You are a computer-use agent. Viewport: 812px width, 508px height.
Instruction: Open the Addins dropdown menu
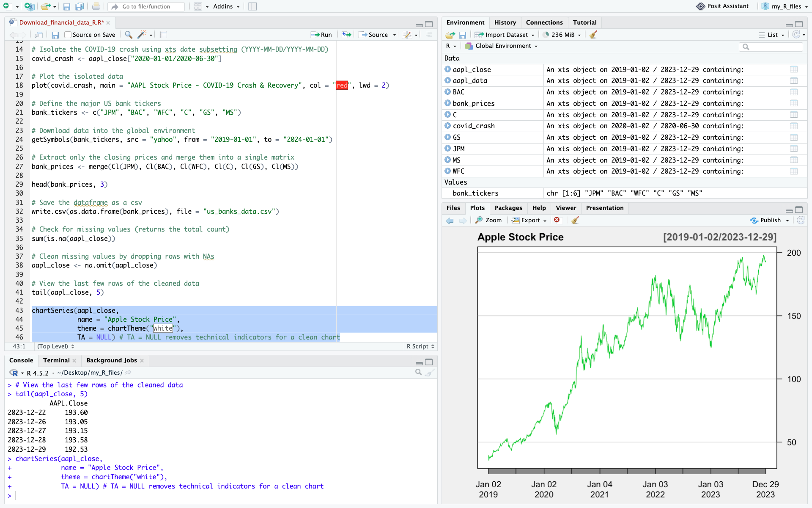pyautogui.click(x=226, y=6)
